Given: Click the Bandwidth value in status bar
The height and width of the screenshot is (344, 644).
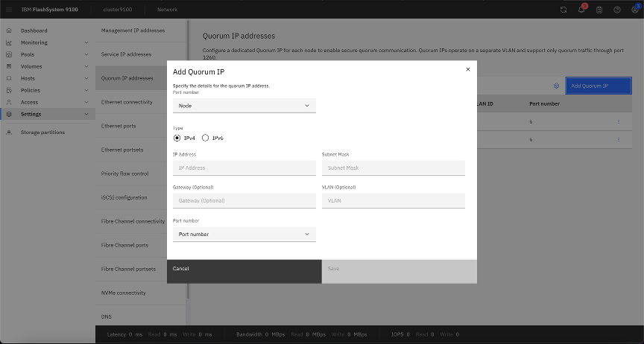Looking at the screenshot, I should (x=276, y=334).
